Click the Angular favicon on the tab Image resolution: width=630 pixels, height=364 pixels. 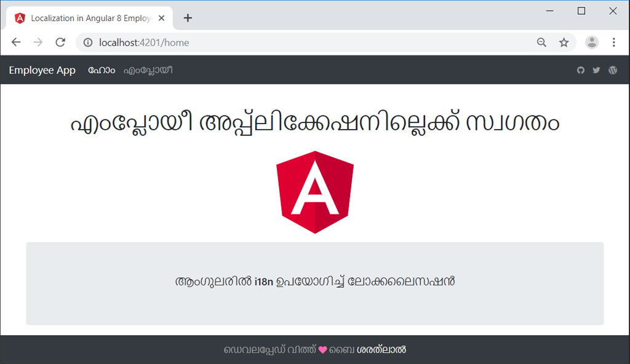pos(20,18)
